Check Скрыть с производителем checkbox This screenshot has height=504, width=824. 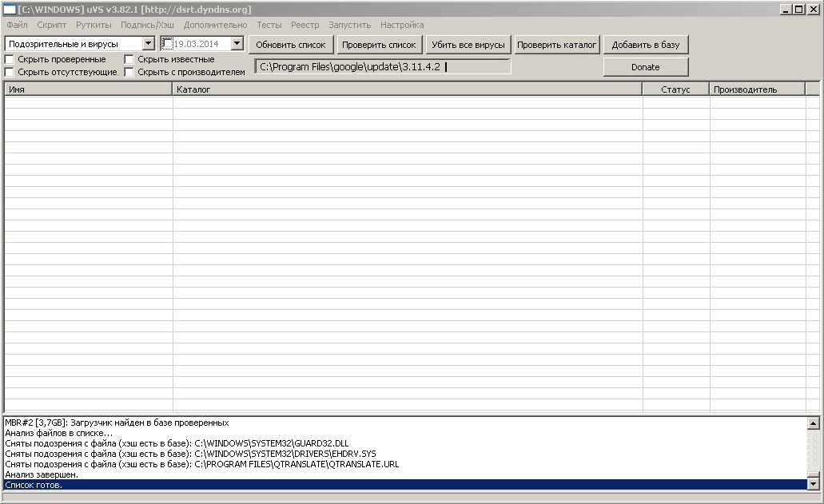point(129,72)
